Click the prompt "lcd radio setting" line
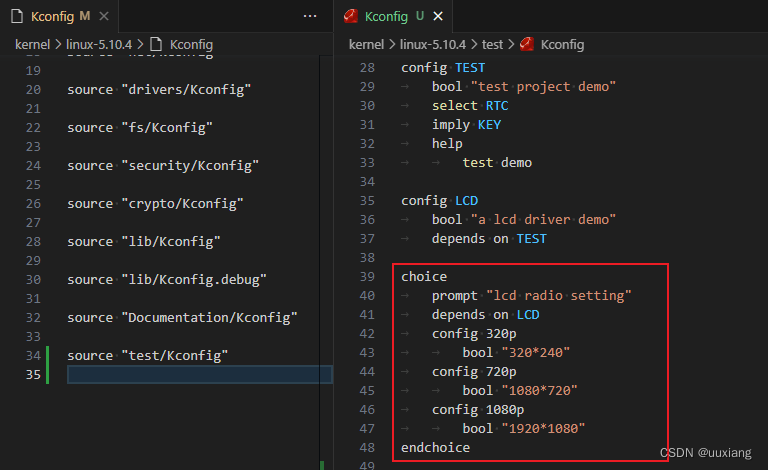The width and height of the screenshot is (768, 470). [x=531, y=296]
